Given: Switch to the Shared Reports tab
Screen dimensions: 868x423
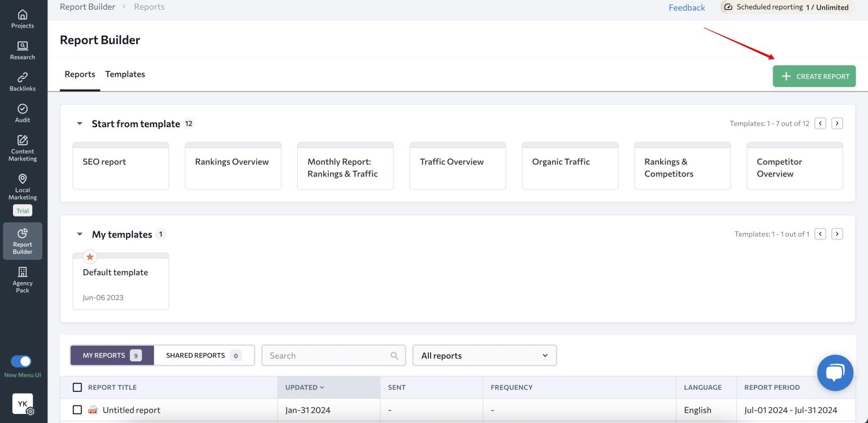Looking at the screenshot, I should coord(204,355).
